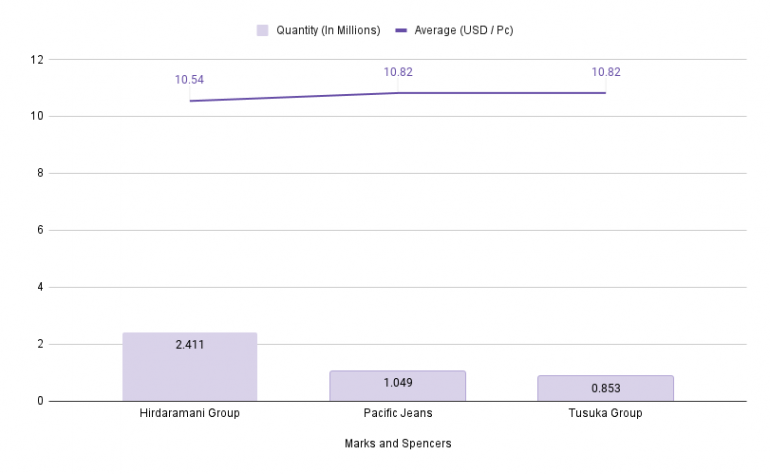Click the 6 tick on the vertical axis

(41, 231)
